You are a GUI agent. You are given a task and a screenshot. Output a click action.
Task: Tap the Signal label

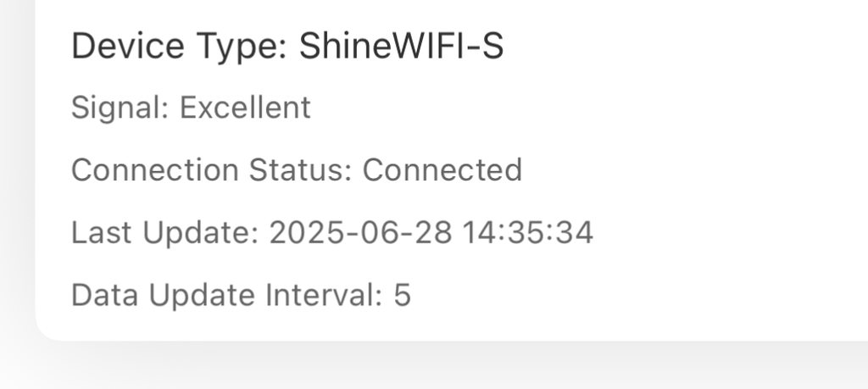coord(120,108)
